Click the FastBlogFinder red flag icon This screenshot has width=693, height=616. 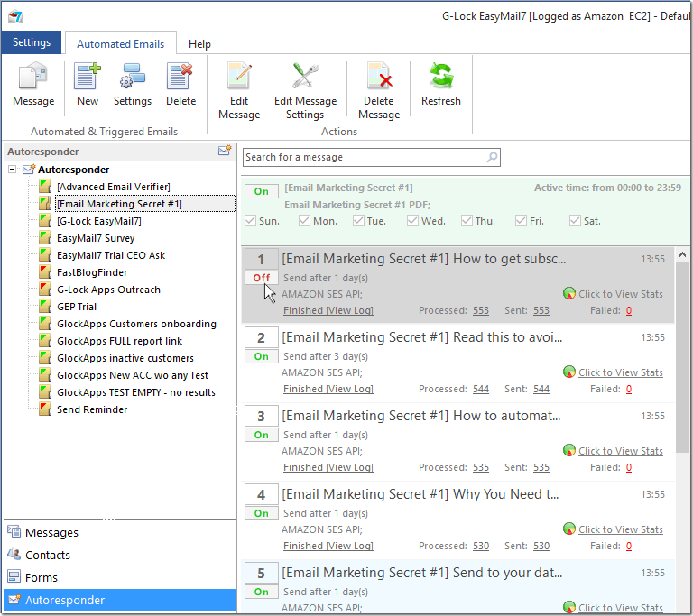(45, 272)
